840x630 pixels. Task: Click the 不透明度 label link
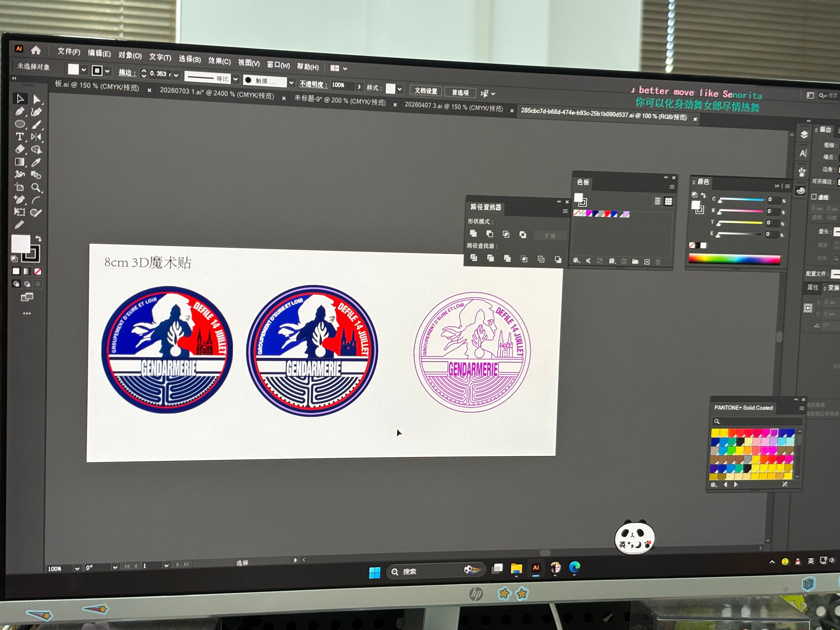tap(313, 84)
